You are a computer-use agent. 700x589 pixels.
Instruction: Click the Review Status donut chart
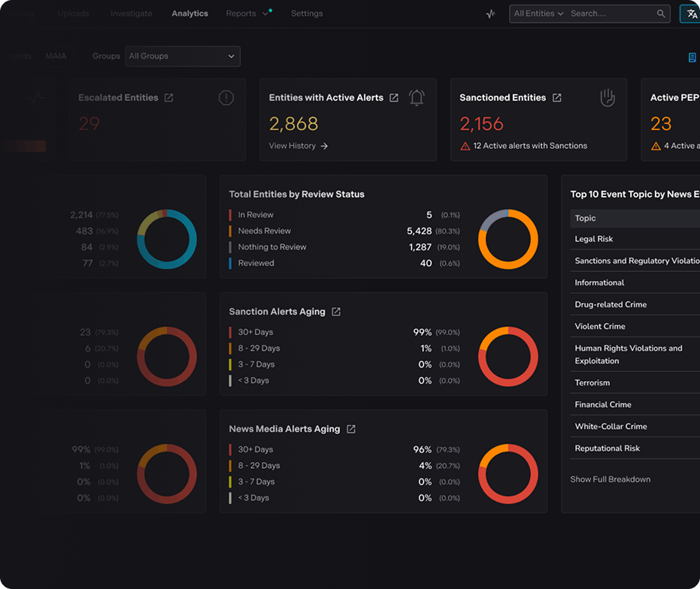(508, 239)
